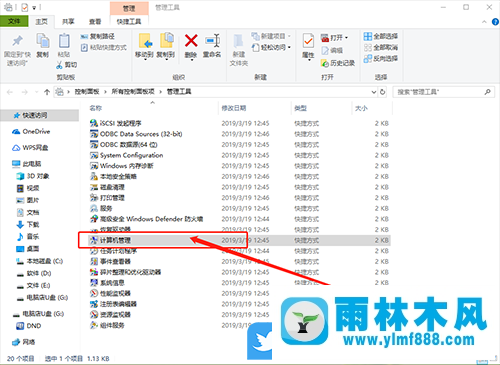Click the back navigation arrow

pos(10,92)
